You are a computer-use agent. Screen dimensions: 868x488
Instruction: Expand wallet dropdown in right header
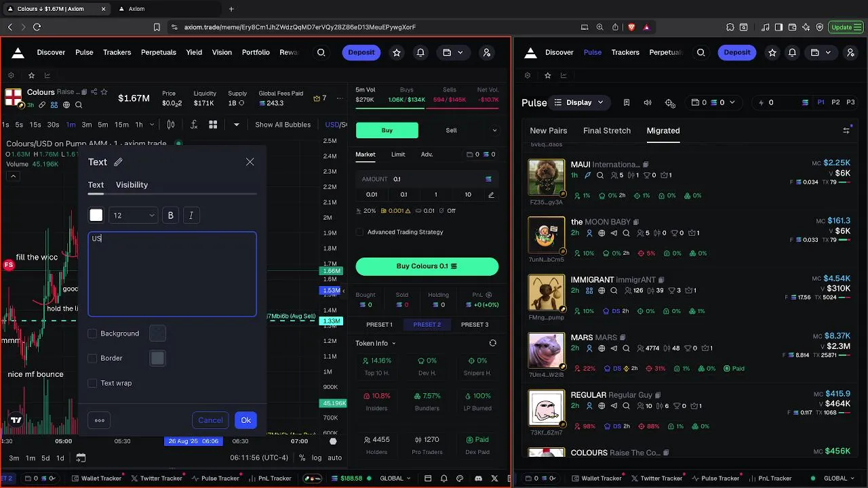(x=821, y=52)
